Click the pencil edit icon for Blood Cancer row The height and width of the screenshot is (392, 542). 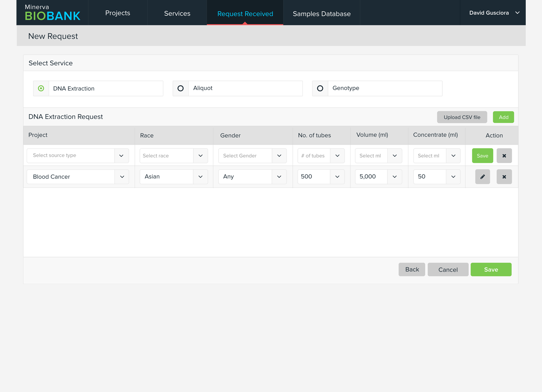pyautogui.click(x=482, y=177)
